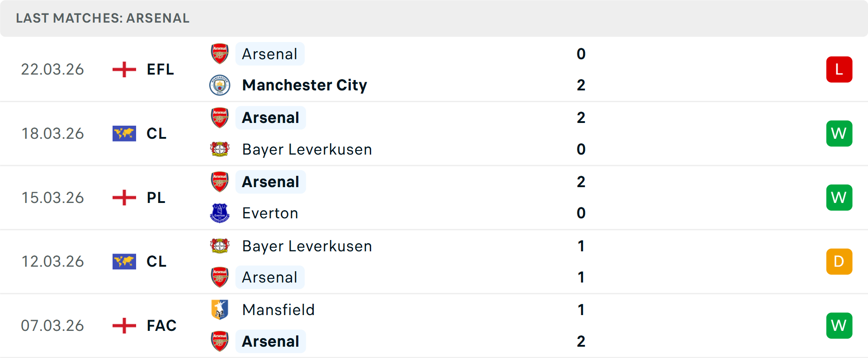Click the Bayer Leverkusen crest in the 18.03.26 row

click(x=220, y=149)
